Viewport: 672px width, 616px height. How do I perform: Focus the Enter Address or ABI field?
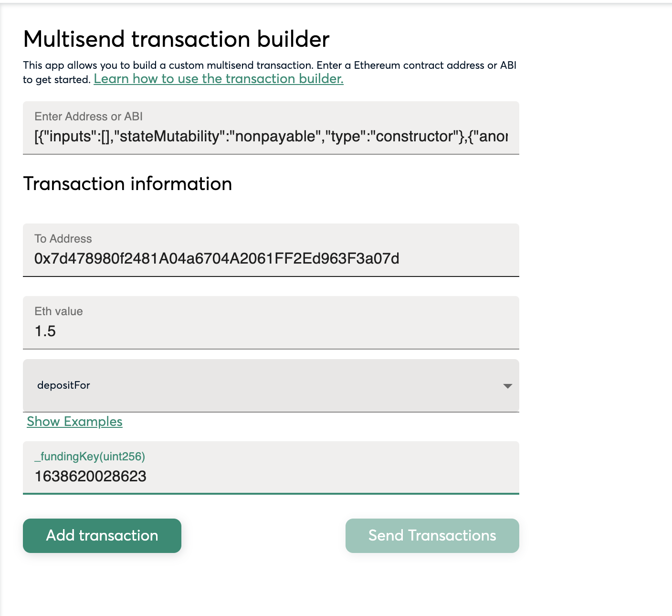point(271,127)
